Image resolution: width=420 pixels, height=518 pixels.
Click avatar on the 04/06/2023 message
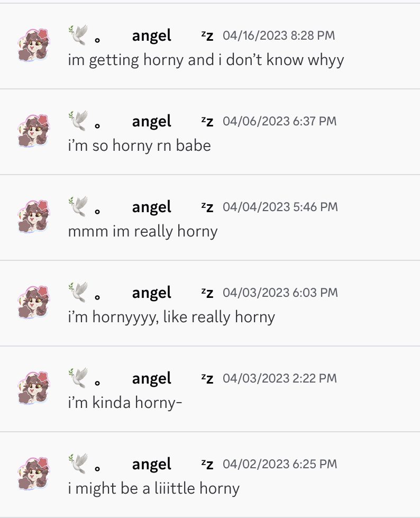(x=33, y=131)
